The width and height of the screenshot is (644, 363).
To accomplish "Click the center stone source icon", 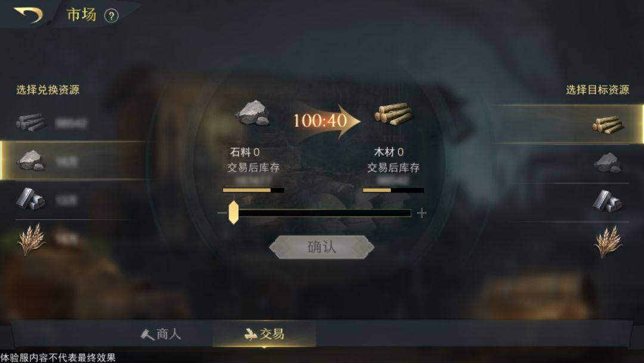I will (253, 113).
